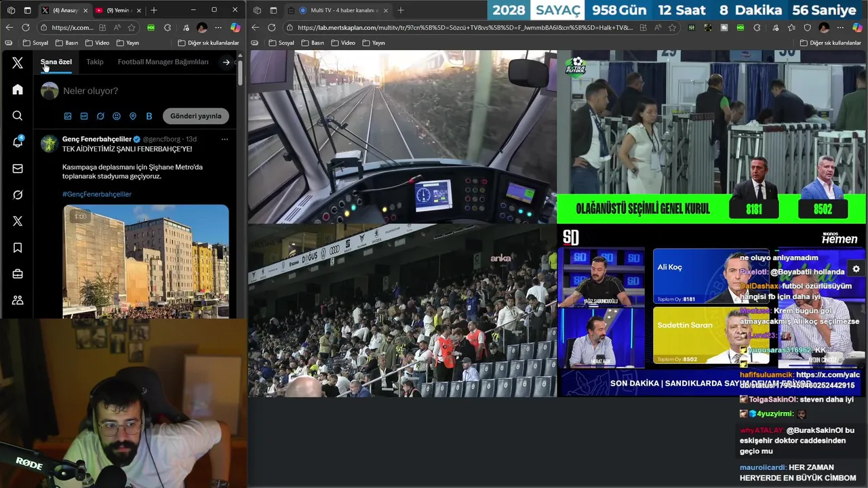
Task: Add media image to the new post
Action: (68, 116)
